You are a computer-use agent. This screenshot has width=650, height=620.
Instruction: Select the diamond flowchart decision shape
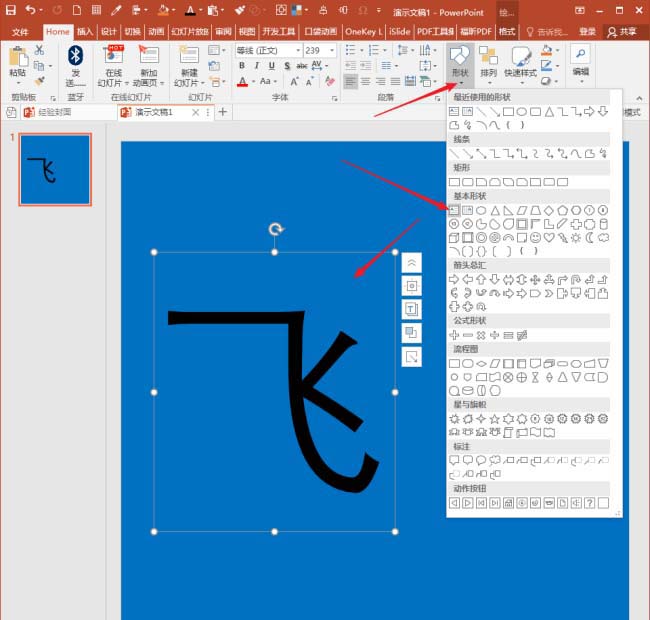point(481,364)
